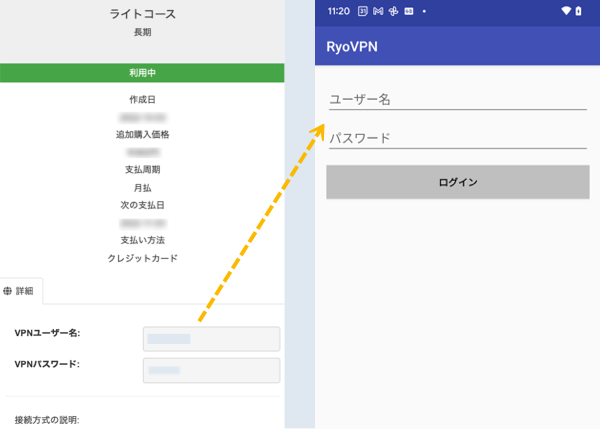This screenshot has height=429, width=600.
Task: Click the VPNユーザー名: label
Action: point(47,333)
